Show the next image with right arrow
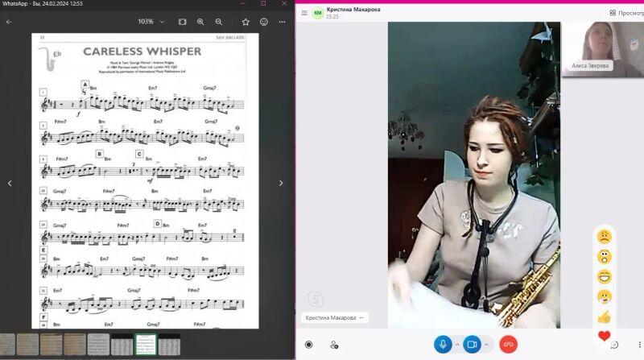The width and height of the screenshot is (644, 360). pos(281,184)
